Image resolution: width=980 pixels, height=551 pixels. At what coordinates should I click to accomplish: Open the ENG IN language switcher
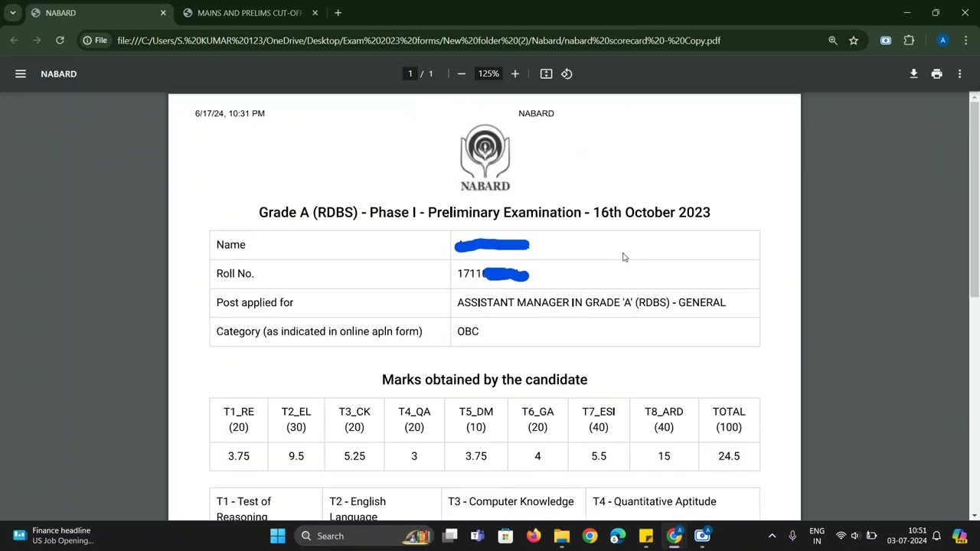pos(817,536)
